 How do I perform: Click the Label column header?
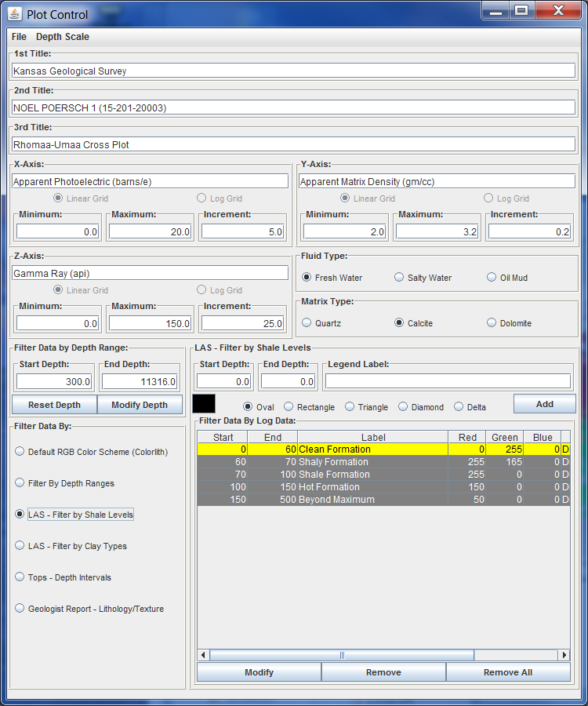[x=373, y=437]
